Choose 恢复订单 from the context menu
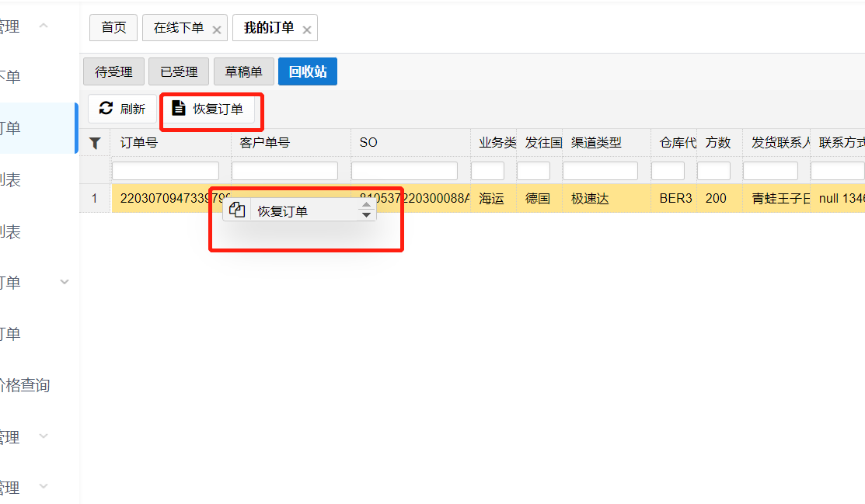Viewport: 865px width, 504px height. 299,210
